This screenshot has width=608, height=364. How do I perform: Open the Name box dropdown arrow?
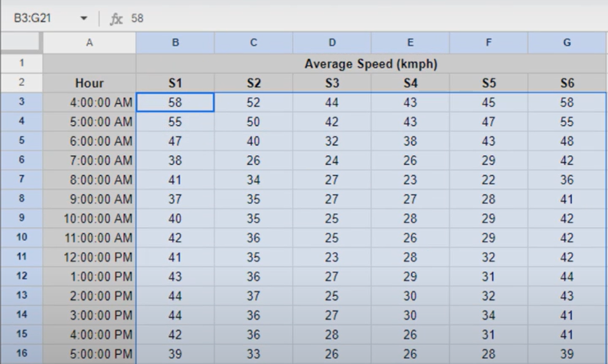[x=83, y=18]
